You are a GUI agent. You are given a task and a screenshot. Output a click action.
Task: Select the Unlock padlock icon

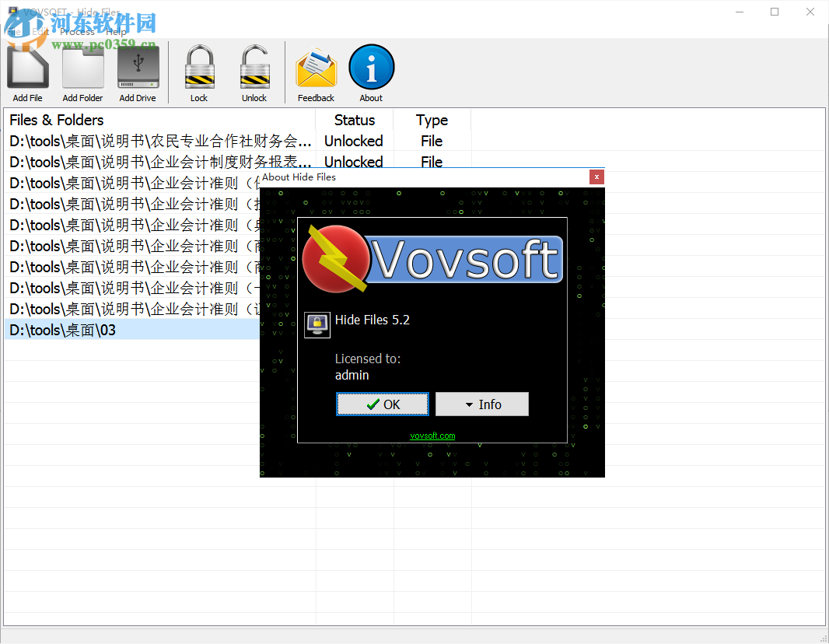[254, 68]
